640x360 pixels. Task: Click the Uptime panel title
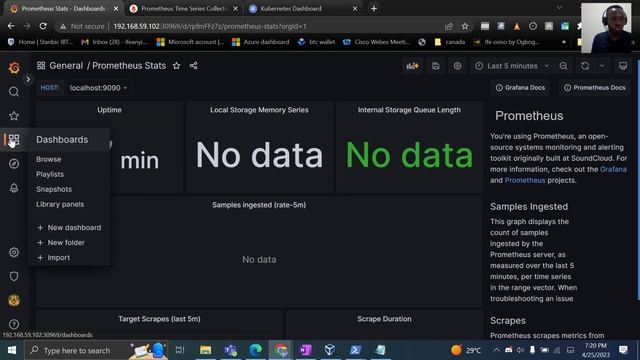click(109, 110)
